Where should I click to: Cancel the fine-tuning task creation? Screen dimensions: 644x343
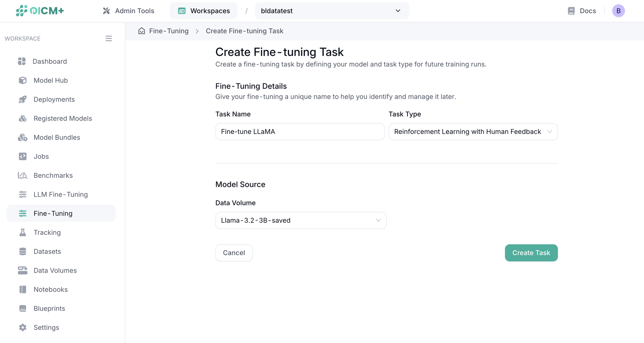pos(234,253)
